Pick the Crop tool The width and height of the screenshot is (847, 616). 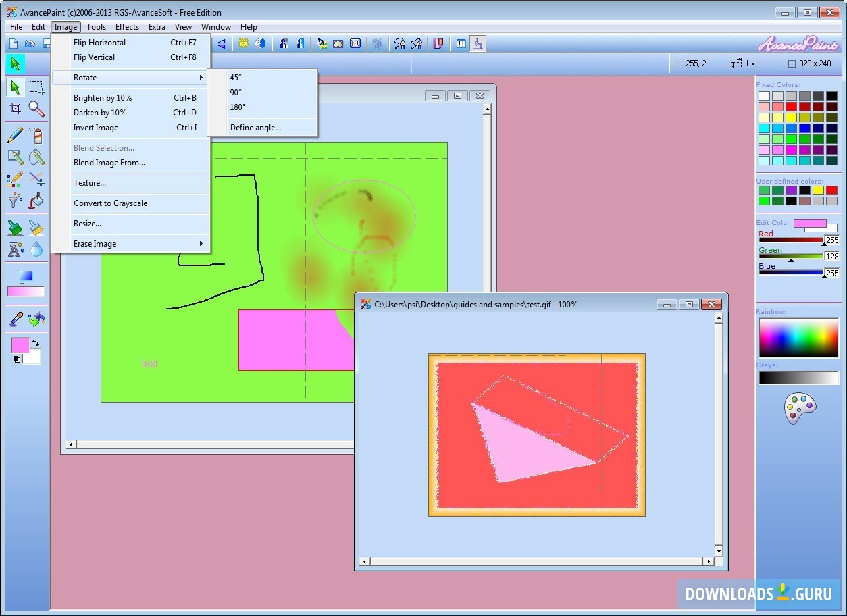point(15,109)
